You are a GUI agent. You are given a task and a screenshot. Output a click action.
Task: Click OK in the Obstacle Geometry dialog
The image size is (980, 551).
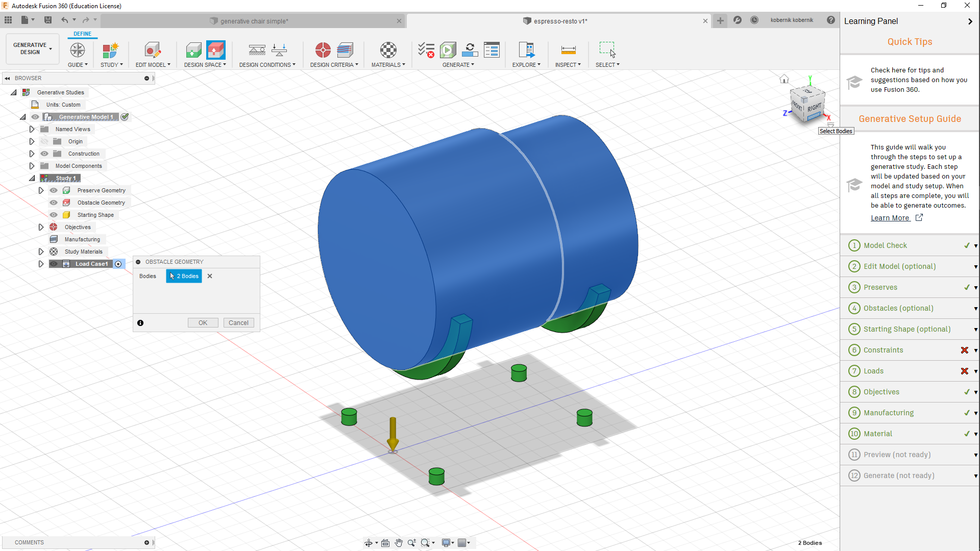tap(203, 322)
